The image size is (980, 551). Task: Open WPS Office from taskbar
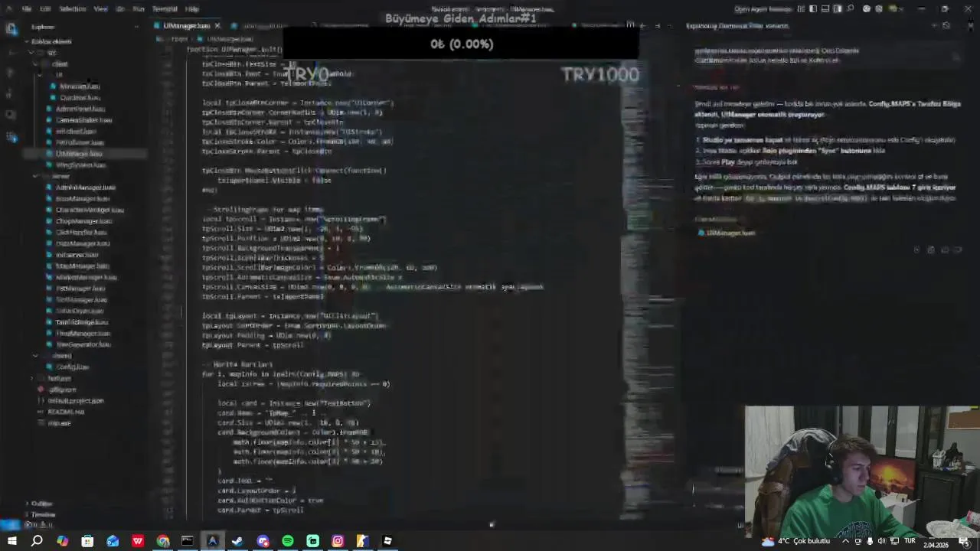click(x=138, y=541)
